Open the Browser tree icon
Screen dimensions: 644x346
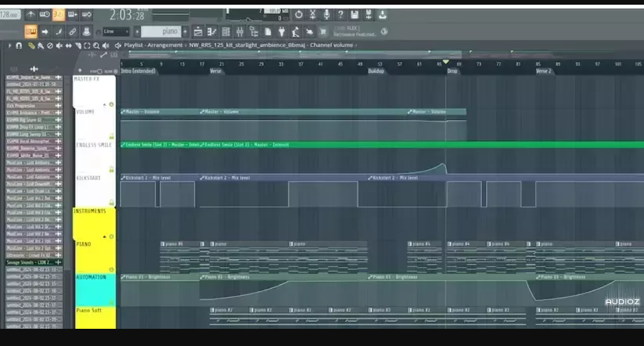click(x=254, y=31)
